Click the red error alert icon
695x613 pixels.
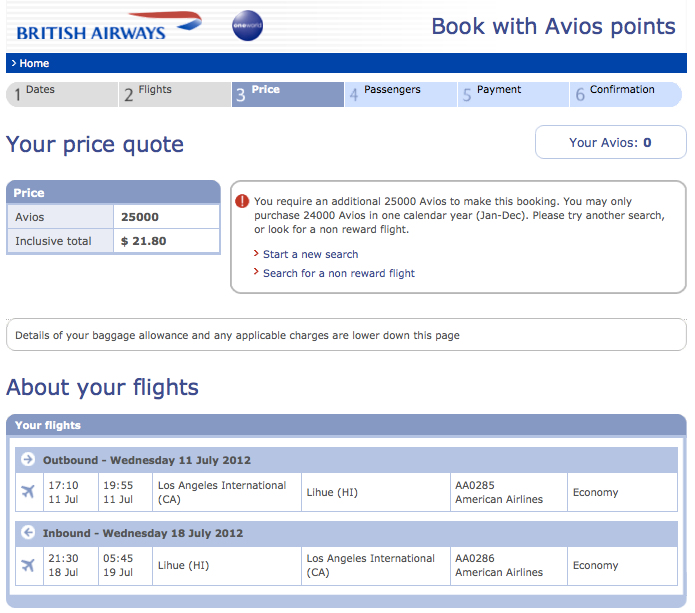pyautogui.click(x=242, y=201)
